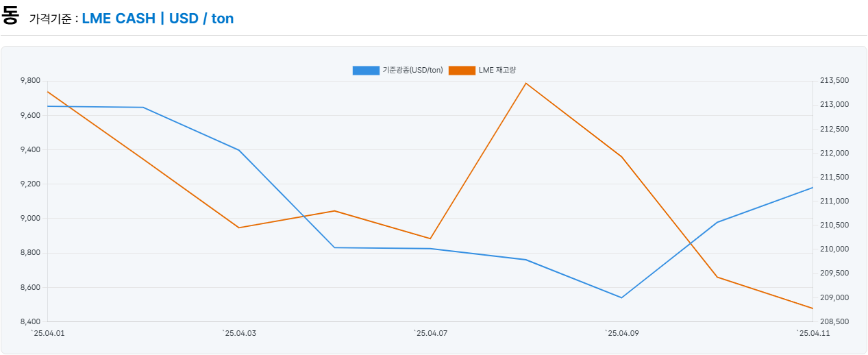
Task: Click the LME CASH | USD / ton heading
Action: tap(158, 19)
